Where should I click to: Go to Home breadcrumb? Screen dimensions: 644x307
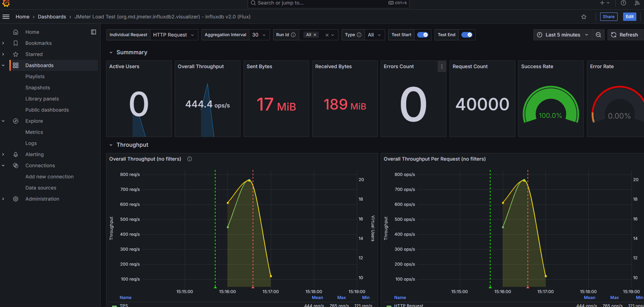(x=23, y=17)
